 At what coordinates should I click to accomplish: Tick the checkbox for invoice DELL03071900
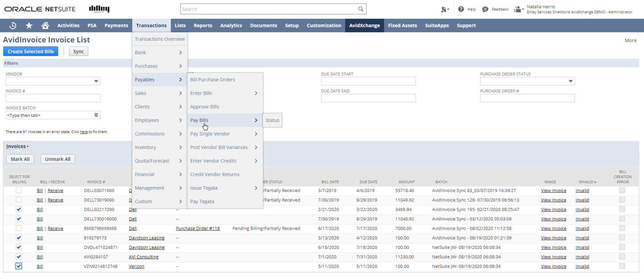(19, 191)
